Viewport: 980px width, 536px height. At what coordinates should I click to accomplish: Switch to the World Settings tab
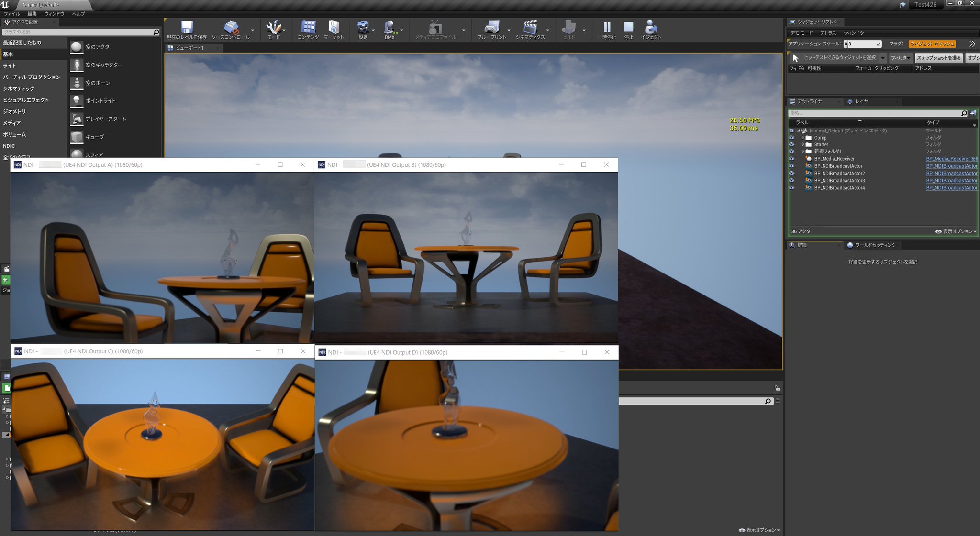[x=874, y=245]
